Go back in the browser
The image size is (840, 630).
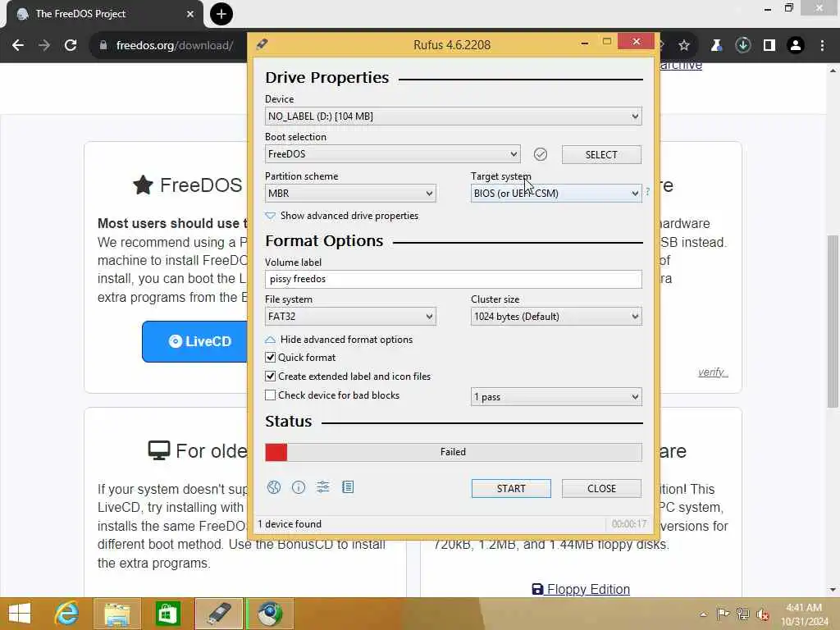pyautogui.click(x=18, y=45)
